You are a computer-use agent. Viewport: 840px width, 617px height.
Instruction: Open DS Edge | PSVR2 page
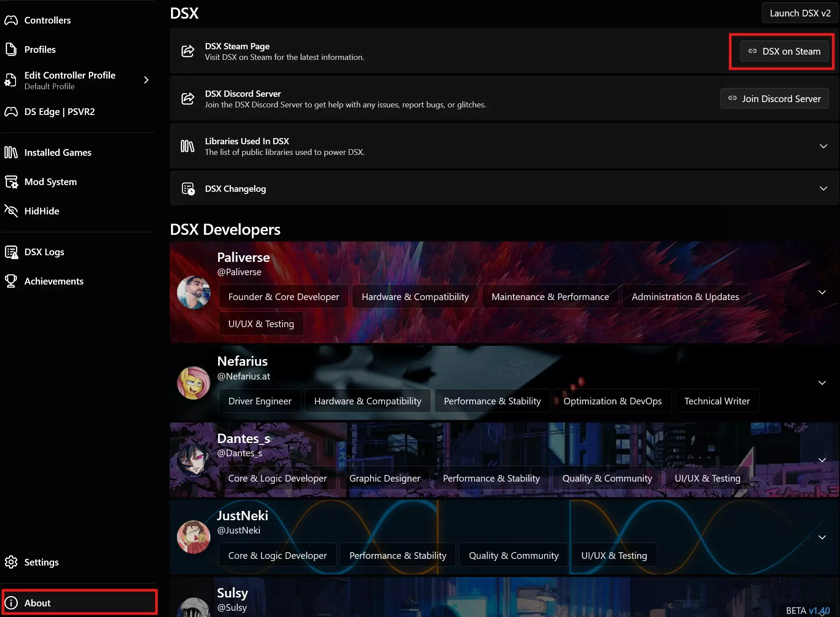pyautogui.click(x=78, y=111)
